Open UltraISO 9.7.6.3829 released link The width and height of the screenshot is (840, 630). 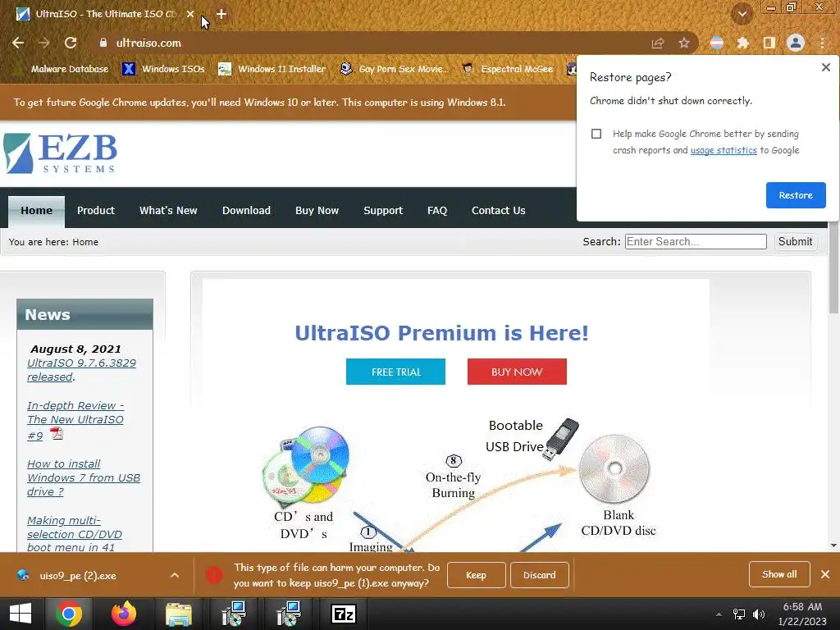coord(81,370)
